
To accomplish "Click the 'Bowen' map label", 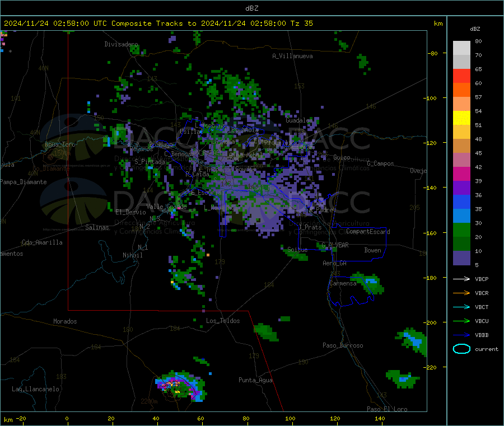I will 372,250.
